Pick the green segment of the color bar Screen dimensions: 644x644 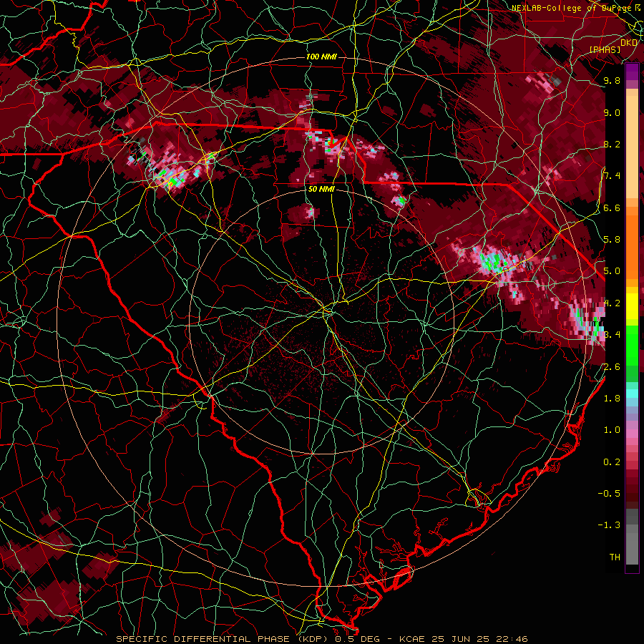tap(632, 344)
